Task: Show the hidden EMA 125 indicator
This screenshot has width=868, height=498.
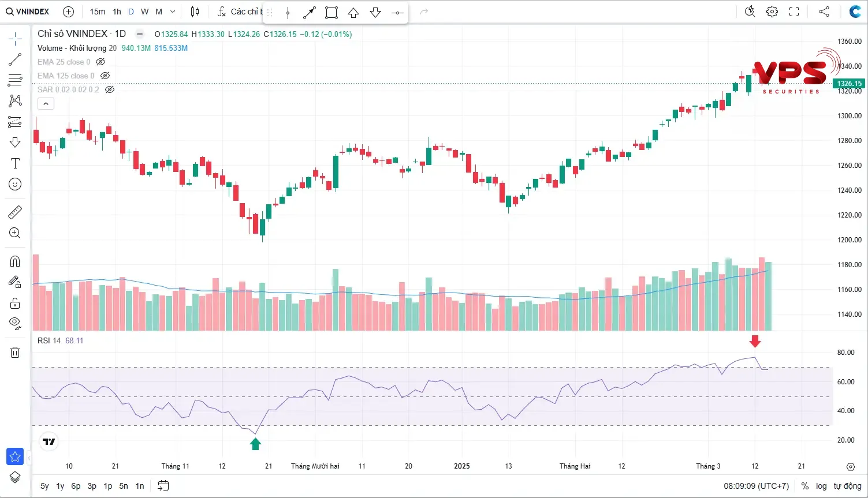Action: pos(105,76)
